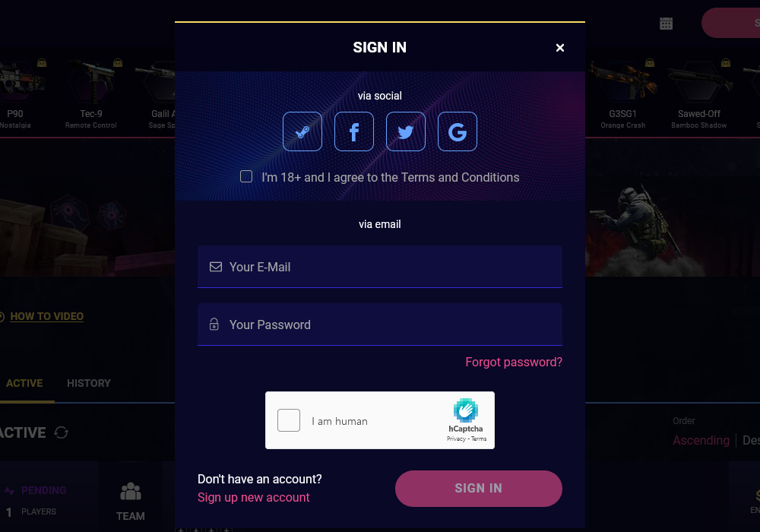Select Ascending sort order

click(x=701, y=440)
